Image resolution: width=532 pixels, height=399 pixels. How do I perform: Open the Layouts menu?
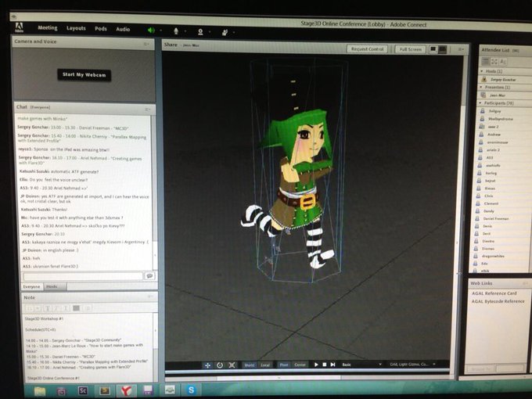click(76, 28)
